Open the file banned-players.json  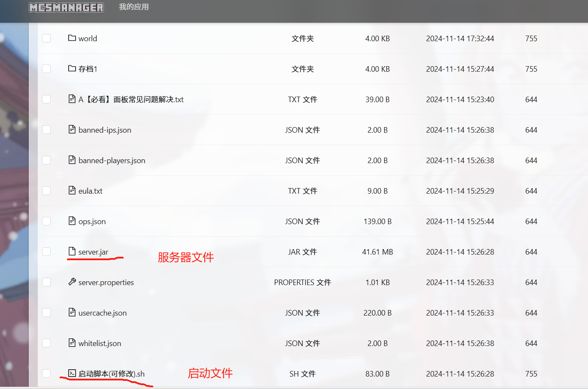(112, 161)
